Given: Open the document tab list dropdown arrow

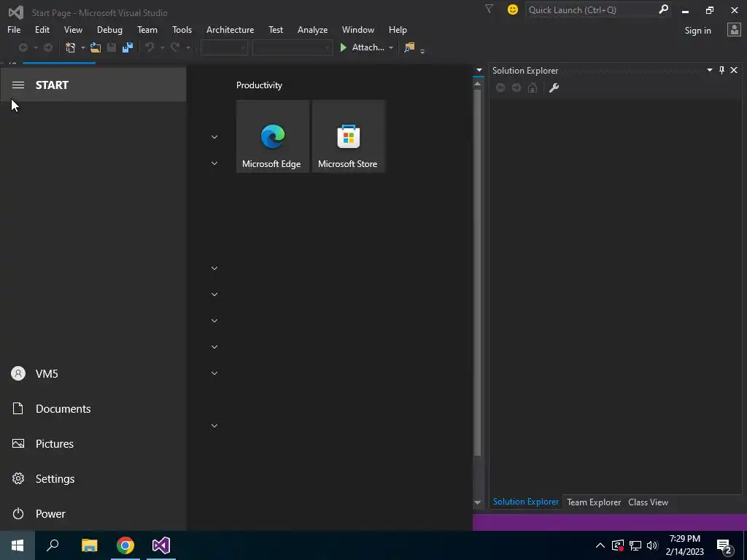Looking at the screenshot, I should 479,70.
